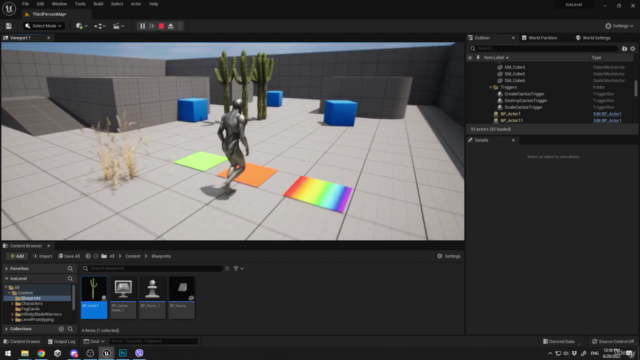Open Content Browser Settings
Image resolution: width=640 pixels, height=360 pixels.
point(449,256)
